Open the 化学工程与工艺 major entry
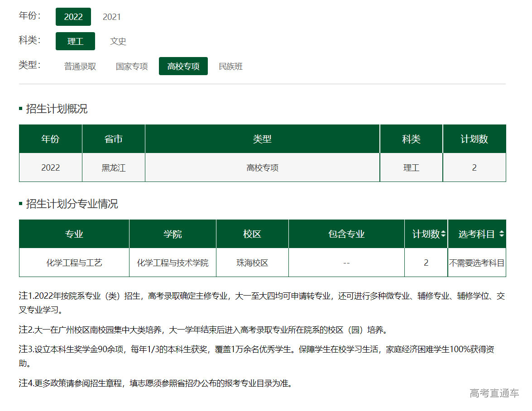This screenshot has height=411, width=532. tap(74, 263)
